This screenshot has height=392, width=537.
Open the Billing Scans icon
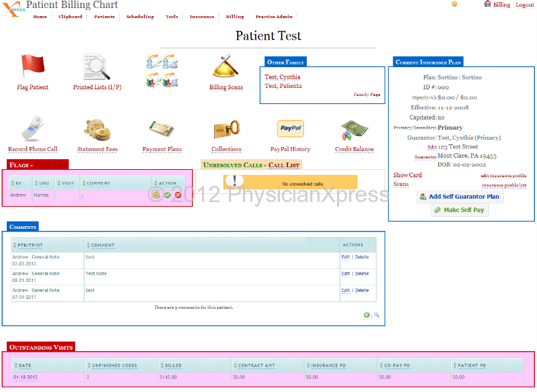(x=226, y=68)
